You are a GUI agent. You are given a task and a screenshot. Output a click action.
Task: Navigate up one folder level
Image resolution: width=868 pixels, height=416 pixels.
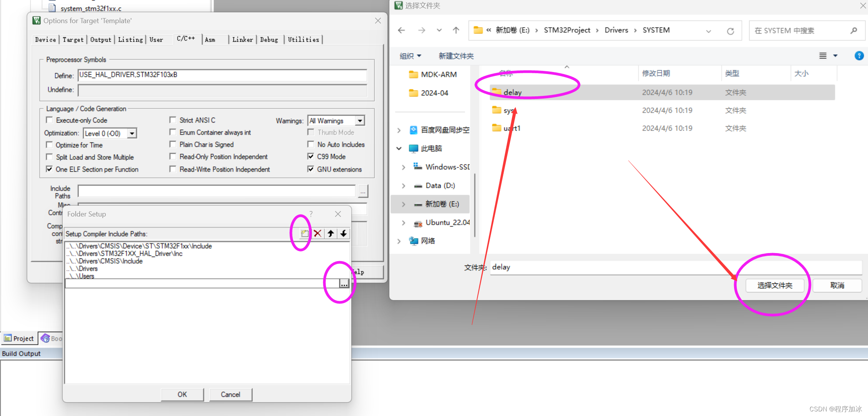click(456, 30)
